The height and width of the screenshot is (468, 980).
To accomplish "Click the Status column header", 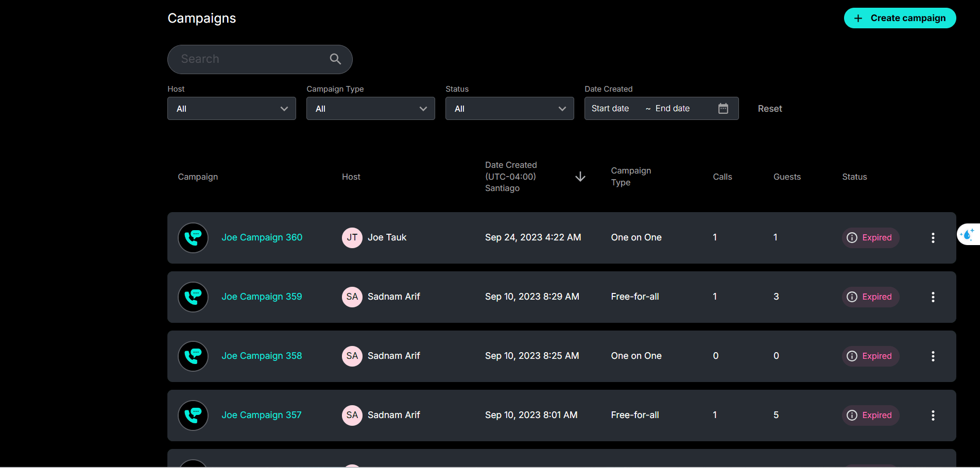I will tap(854, 177).
